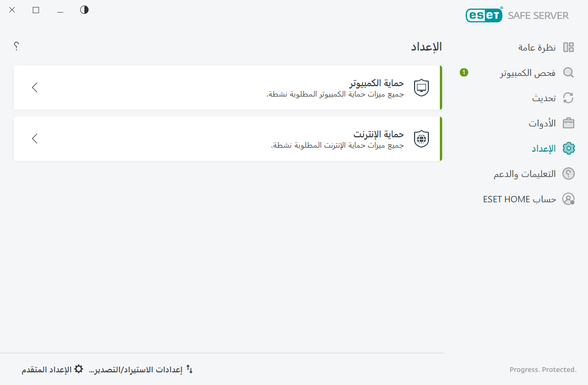This screenshot has width=588, height=385.
Task: Toggle dark mode with the contrast icon
Action: 84,10
